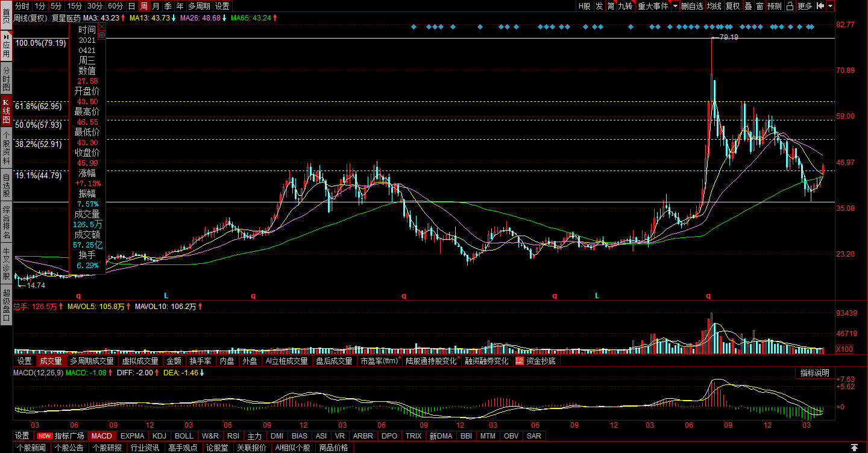Open 多周期 multi-period view
Screen dimensions: 868x453
pos(200,6)
